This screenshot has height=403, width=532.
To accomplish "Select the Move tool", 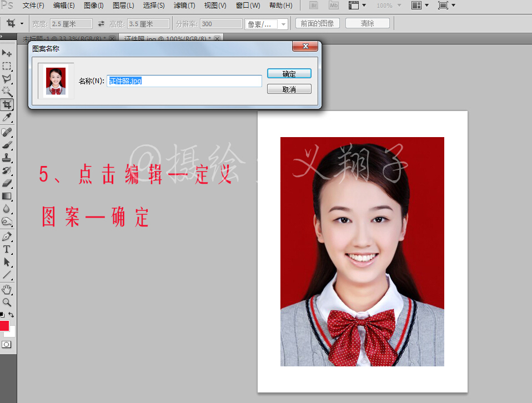I will tap(7, 53).
